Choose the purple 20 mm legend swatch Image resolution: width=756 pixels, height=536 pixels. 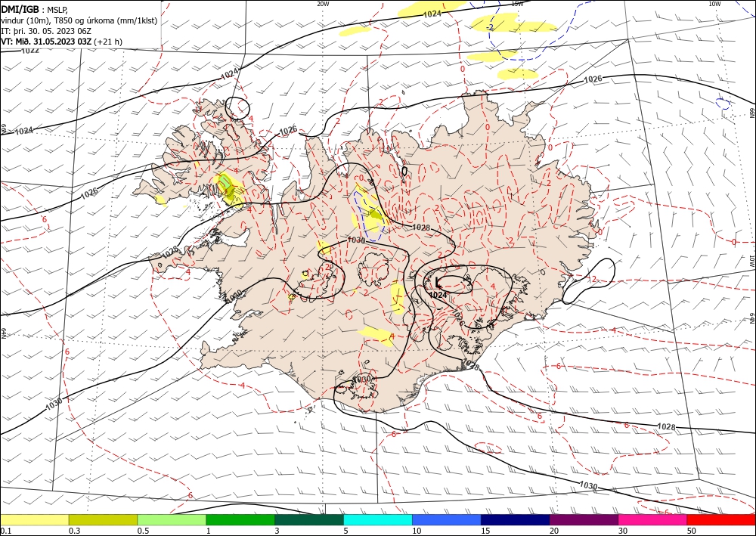pos(584,519)
